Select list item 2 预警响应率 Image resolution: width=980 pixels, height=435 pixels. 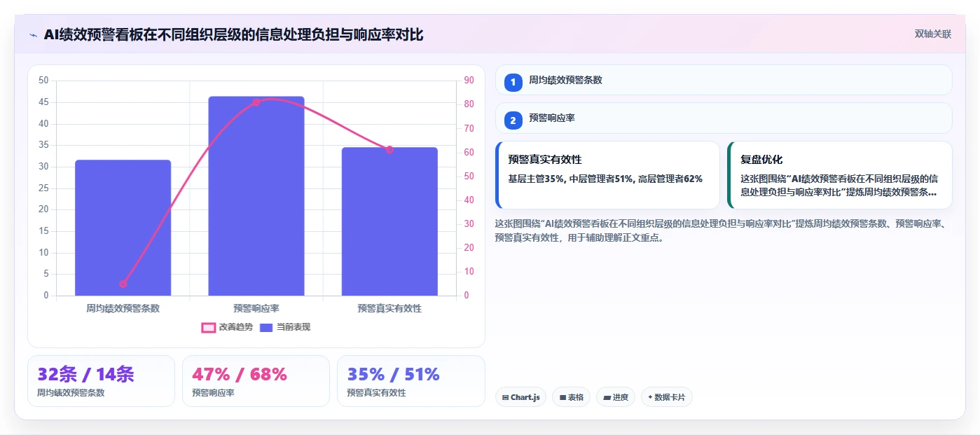(724, 118)
